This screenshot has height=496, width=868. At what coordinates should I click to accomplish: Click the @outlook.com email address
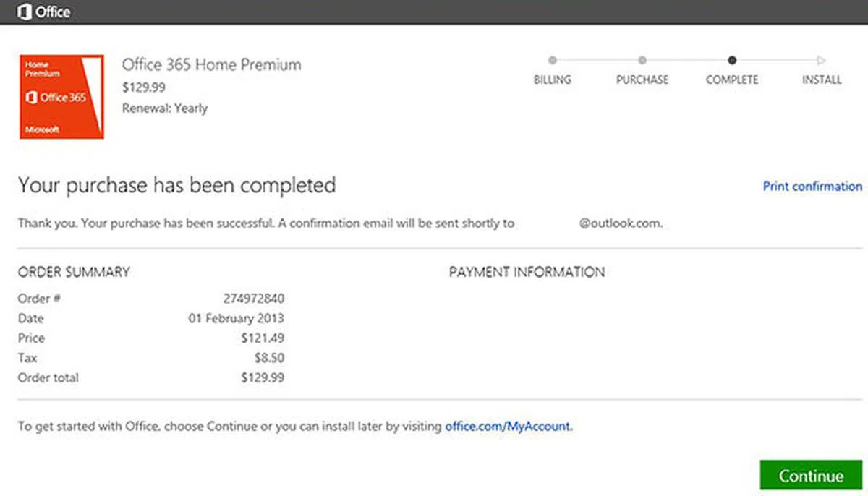tap(621, 223)
